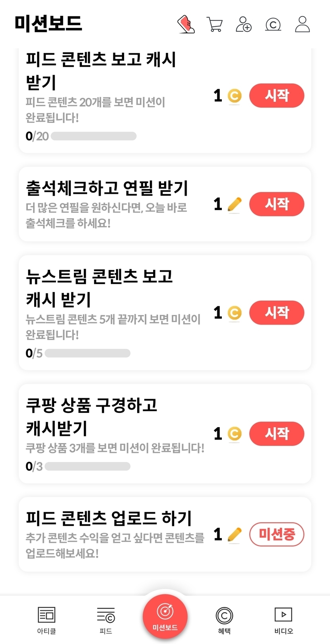Open the user profile icon
Viewport: 330px width, 644px height.
[x=303, y=24]
